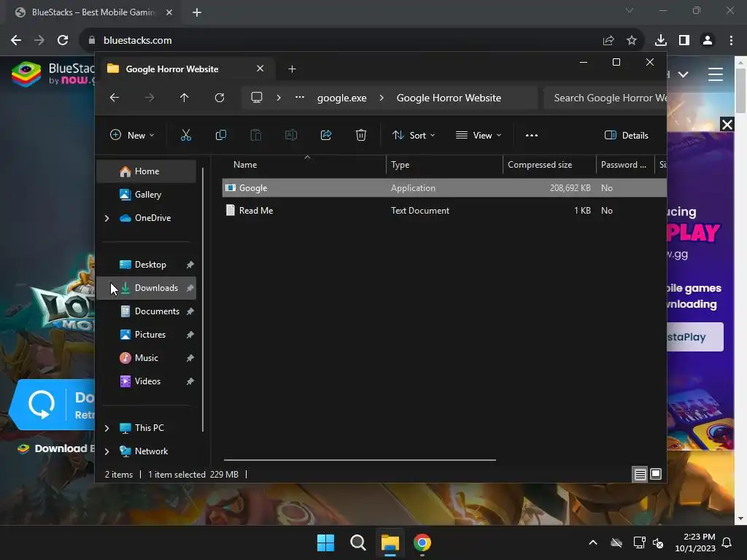
Task: Expand the OneDrive tree node
Action: tap(107, 218)
